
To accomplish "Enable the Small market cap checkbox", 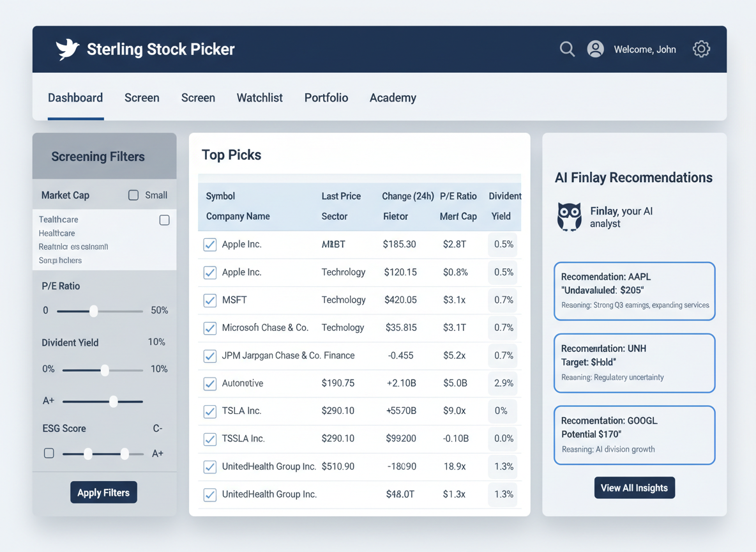I will pyautogui.click(x=133, y=195).
